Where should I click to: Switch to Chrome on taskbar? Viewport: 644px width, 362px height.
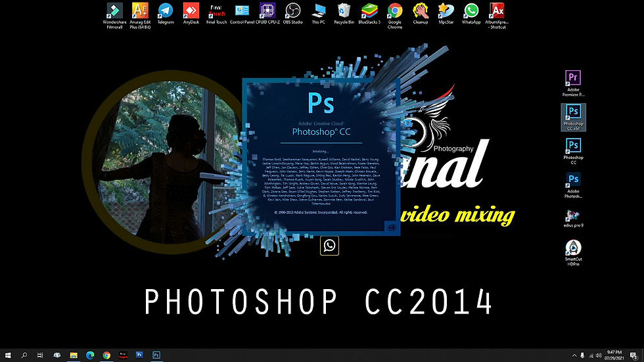point(106,355)
